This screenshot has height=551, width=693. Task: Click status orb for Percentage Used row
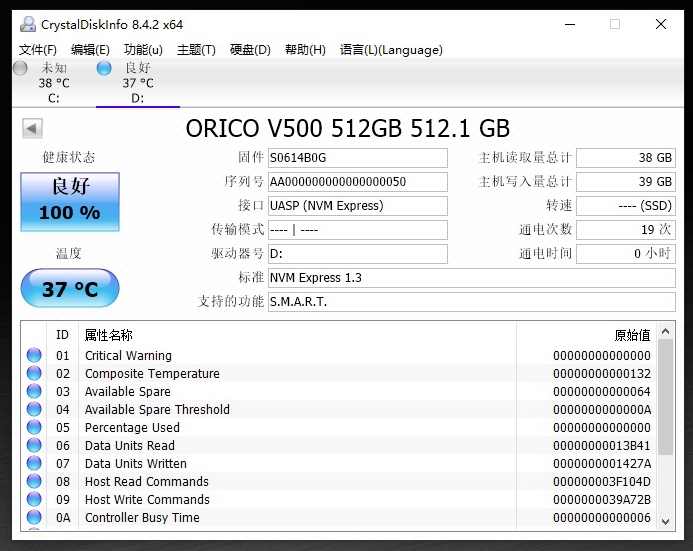(34, 427)
